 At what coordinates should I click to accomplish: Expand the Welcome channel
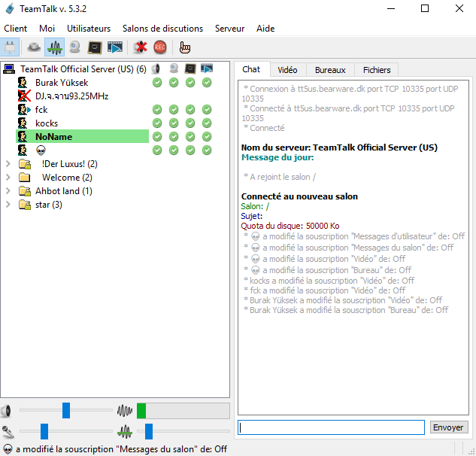pos(8,178)
